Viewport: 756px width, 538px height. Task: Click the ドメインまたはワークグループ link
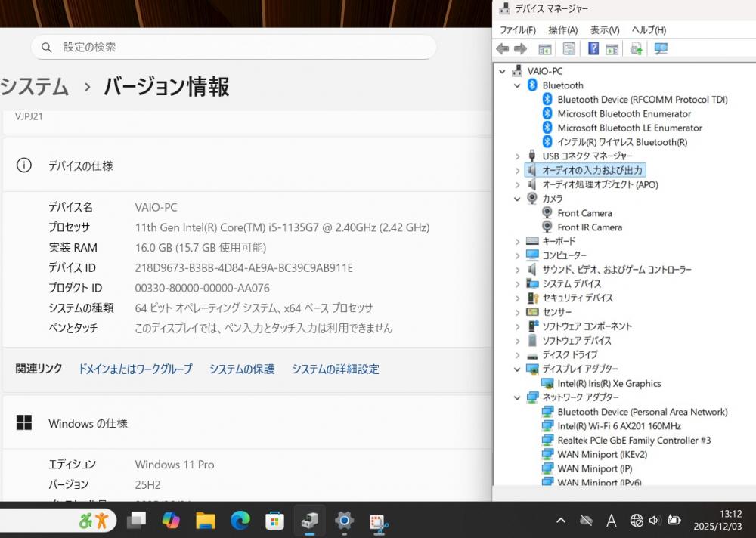135,369
